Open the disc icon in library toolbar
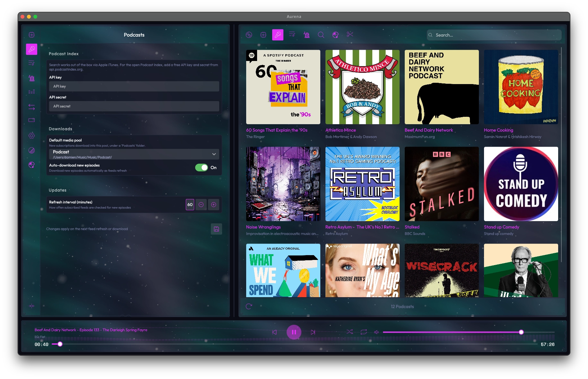This screenshot has width=588, height=379. tap(249, 35)
